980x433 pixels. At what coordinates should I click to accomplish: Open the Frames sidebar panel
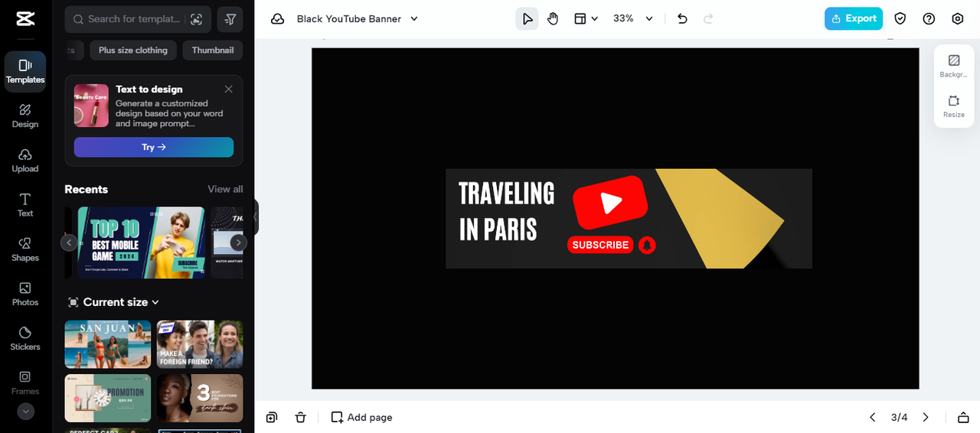point(25,383)
